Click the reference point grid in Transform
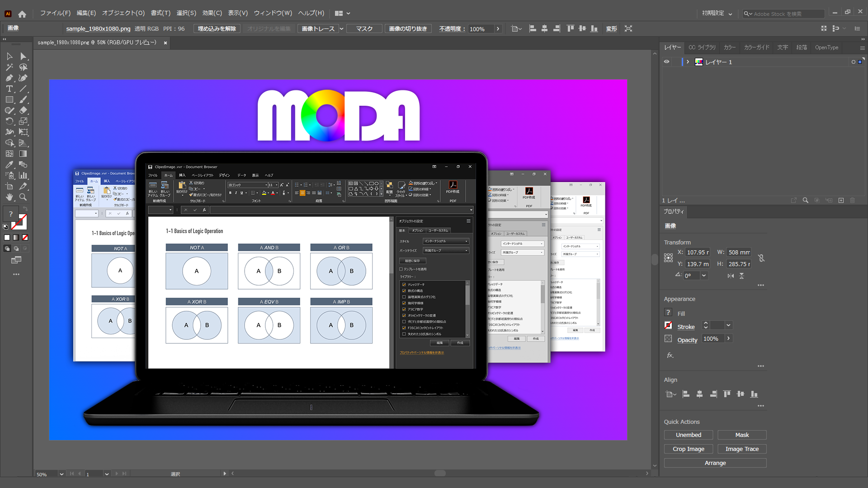This screenshot has height=488, width=868. tap(668, 258)
